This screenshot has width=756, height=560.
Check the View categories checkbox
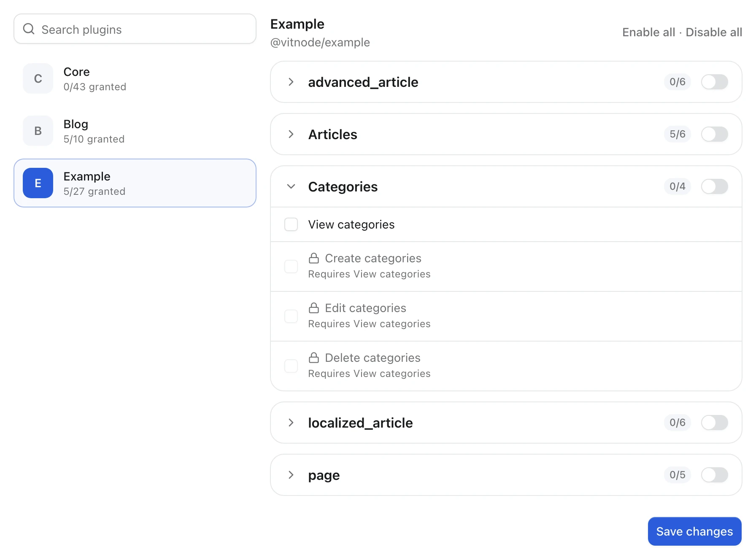(291, 224)
